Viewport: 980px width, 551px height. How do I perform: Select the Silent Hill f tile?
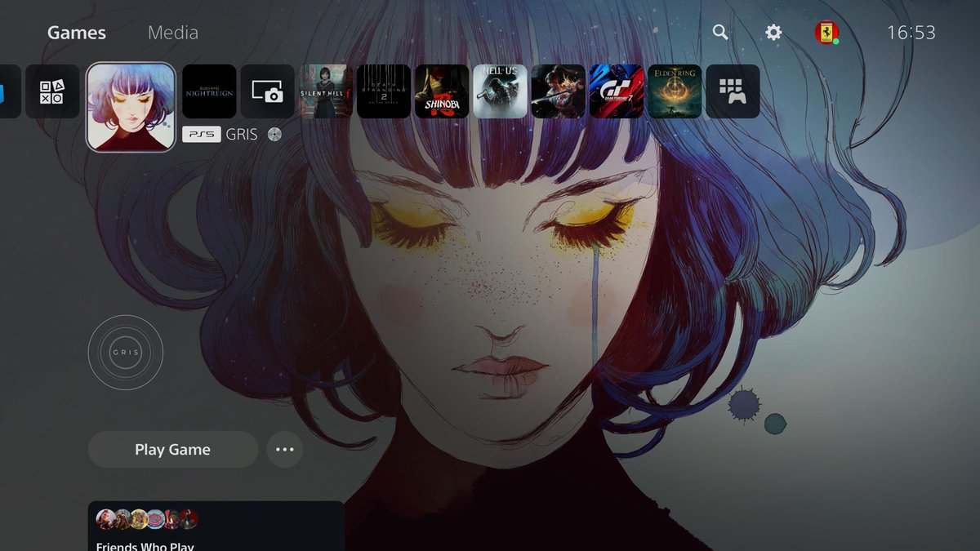pyautogui.click(x=326, y=91)
